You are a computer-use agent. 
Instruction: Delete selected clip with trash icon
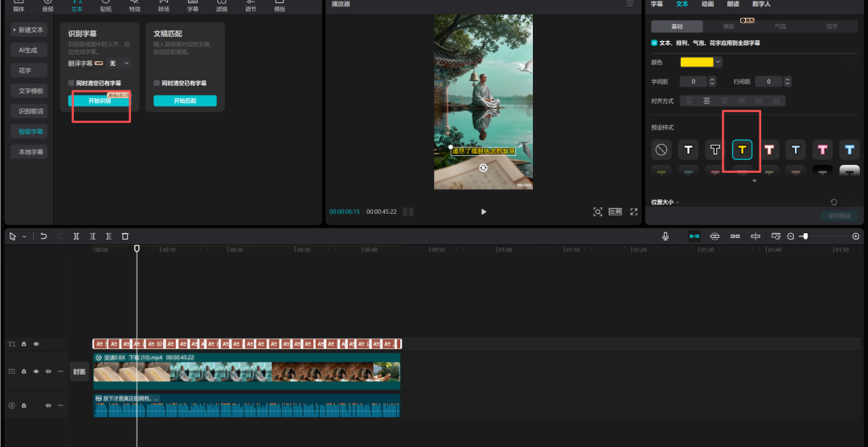click(x=125, y=236)
